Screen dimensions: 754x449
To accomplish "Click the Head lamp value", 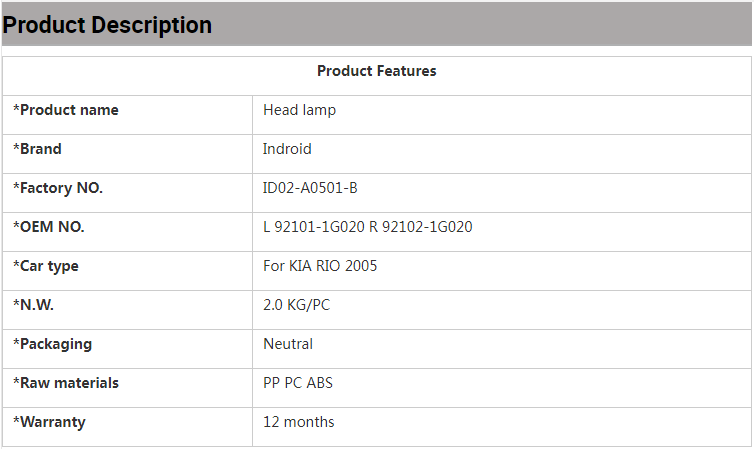I will 299,110.
